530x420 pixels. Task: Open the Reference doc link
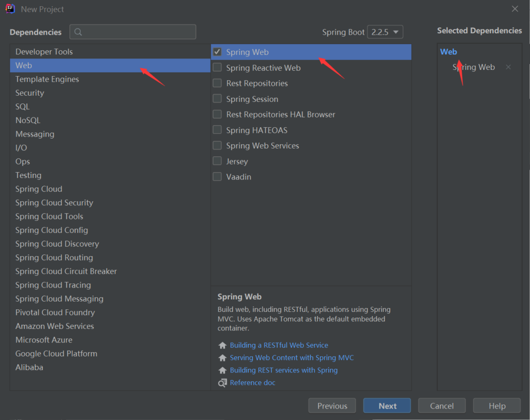point(253,383)
